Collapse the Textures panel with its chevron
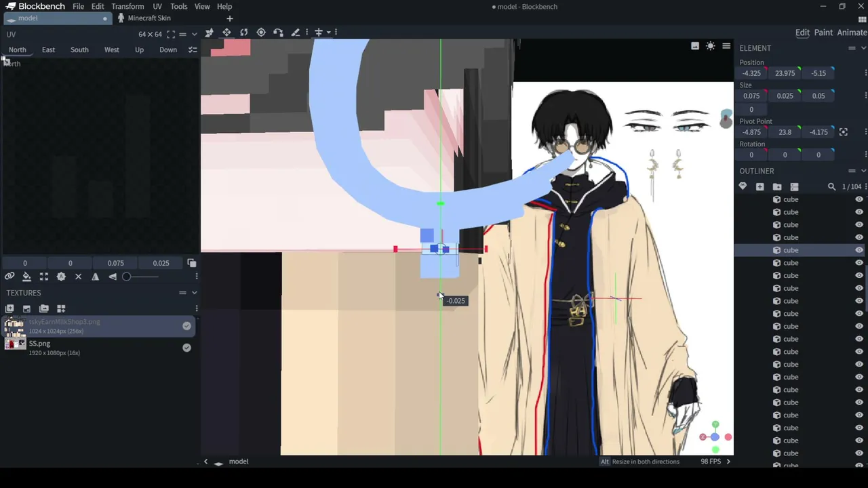Image resolution: width=868 pixels, height=488 pixels. coord(194,293)
